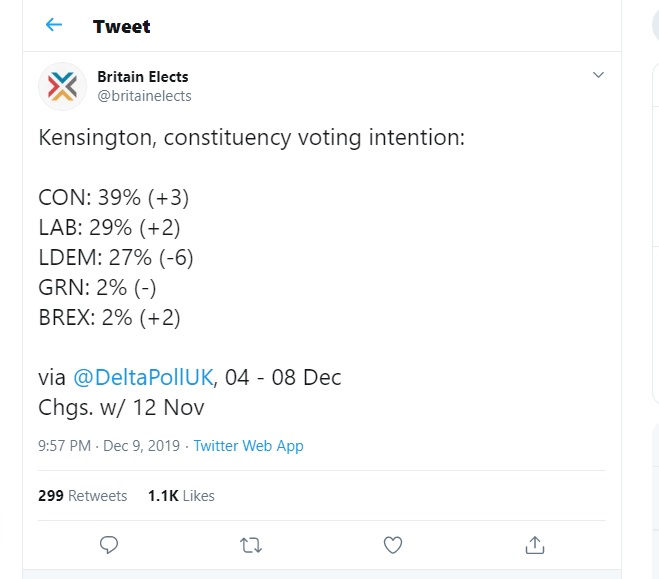Click the BREX: 2% (+2) line
This screenshot has height=579, width=659.
point(110,317)
